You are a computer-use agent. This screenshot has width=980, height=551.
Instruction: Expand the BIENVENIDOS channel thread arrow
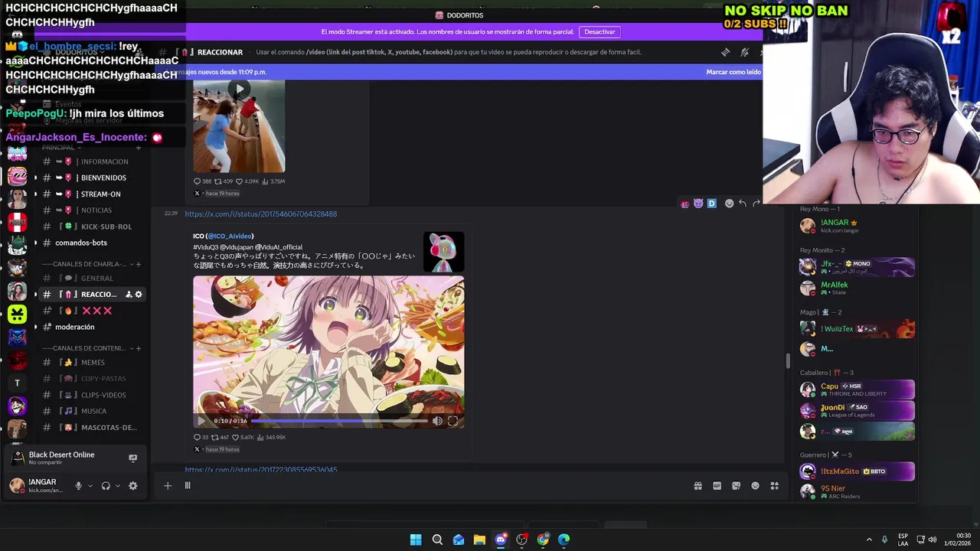(35, 178)
